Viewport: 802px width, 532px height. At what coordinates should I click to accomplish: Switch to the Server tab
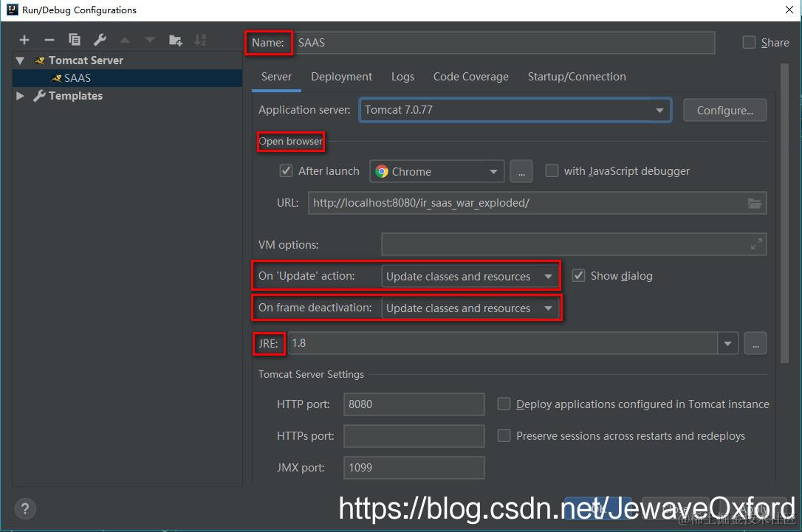(x=276, y=77)
